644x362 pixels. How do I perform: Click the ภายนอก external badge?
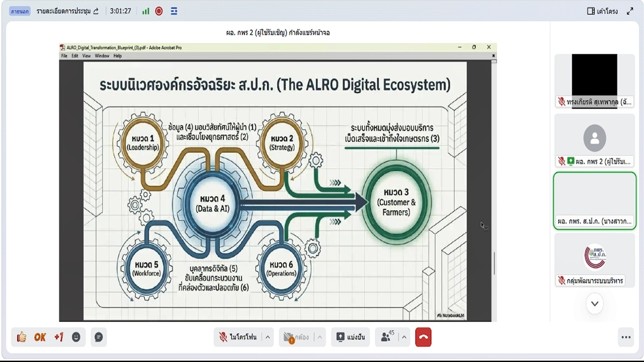tap(20, 11)
